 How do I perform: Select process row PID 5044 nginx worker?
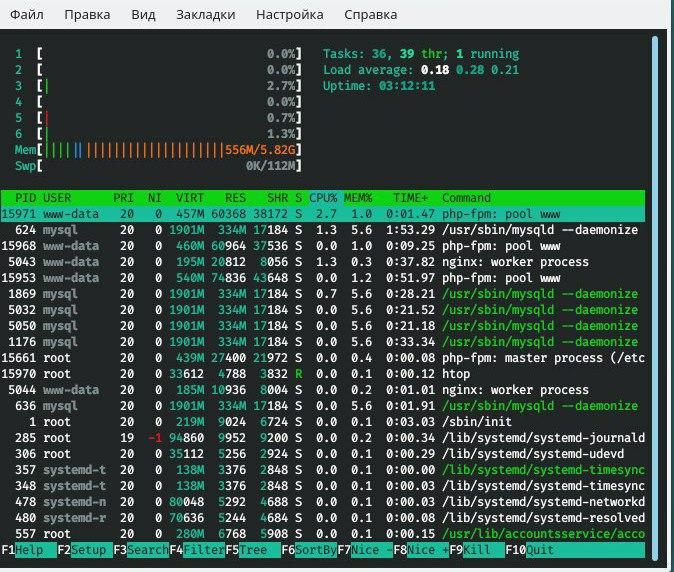point(323,390)
